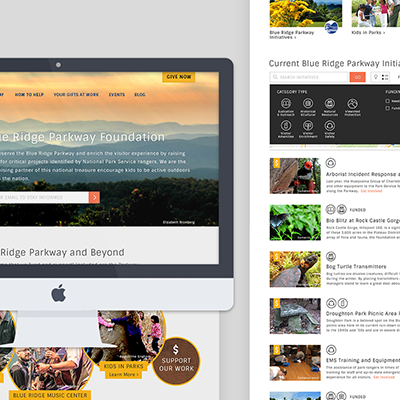Viewport: 400px width, 400px height.
Task: Click category icon above EMS Training and Equipment
Action: (x=331, y=350)
